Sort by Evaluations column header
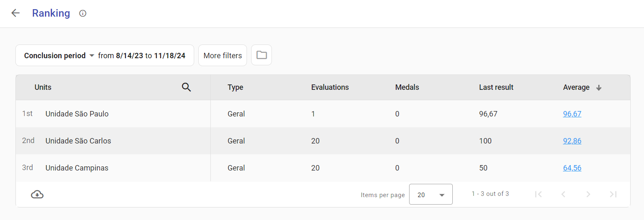 pyautogui.click(x=330, y=87)
